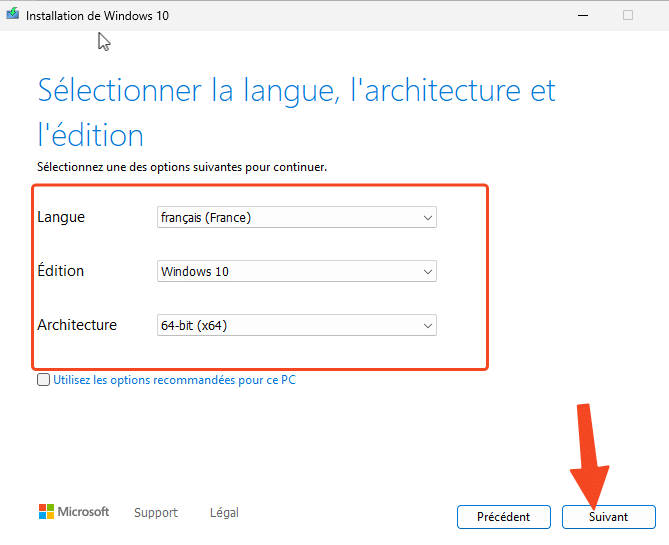Open the Légal link
Viewport: 669px width, 545px height.
point(224,512)
